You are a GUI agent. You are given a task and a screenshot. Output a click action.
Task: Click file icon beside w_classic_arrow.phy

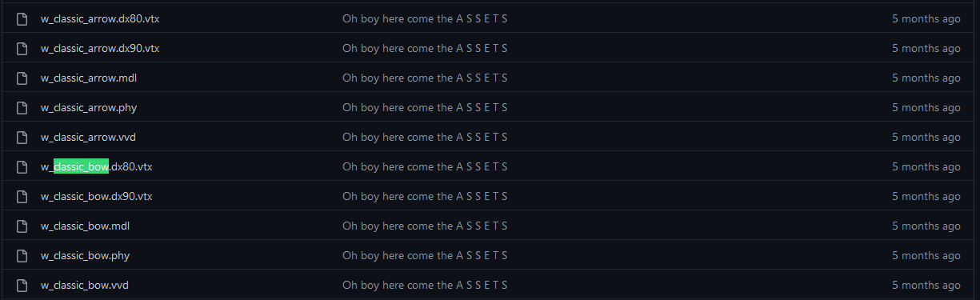(22, 107)
